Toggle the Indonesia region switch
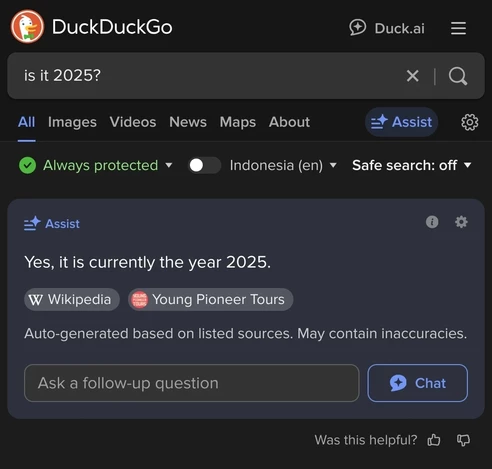492x469 pixels. click(204, 165)
